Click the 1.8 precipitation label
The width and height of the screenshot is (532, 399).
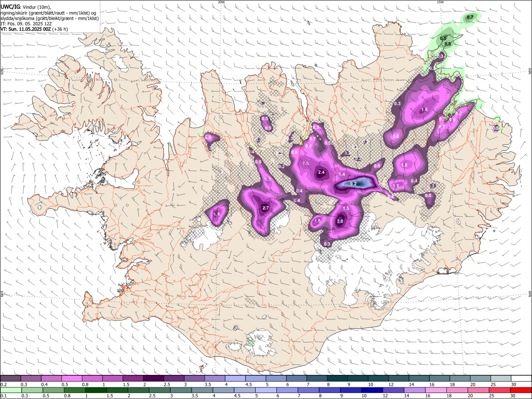pos(217,214)
